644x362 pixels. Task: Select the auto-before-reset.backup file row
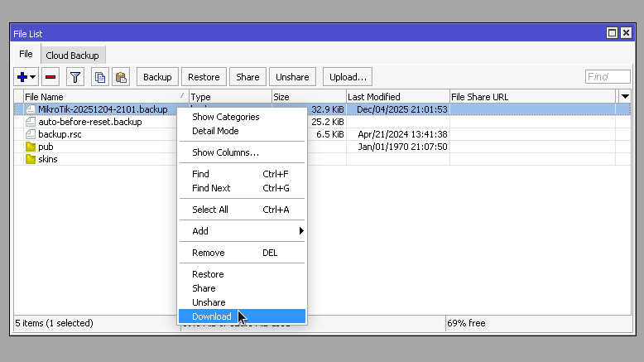(x=89, y=122)
